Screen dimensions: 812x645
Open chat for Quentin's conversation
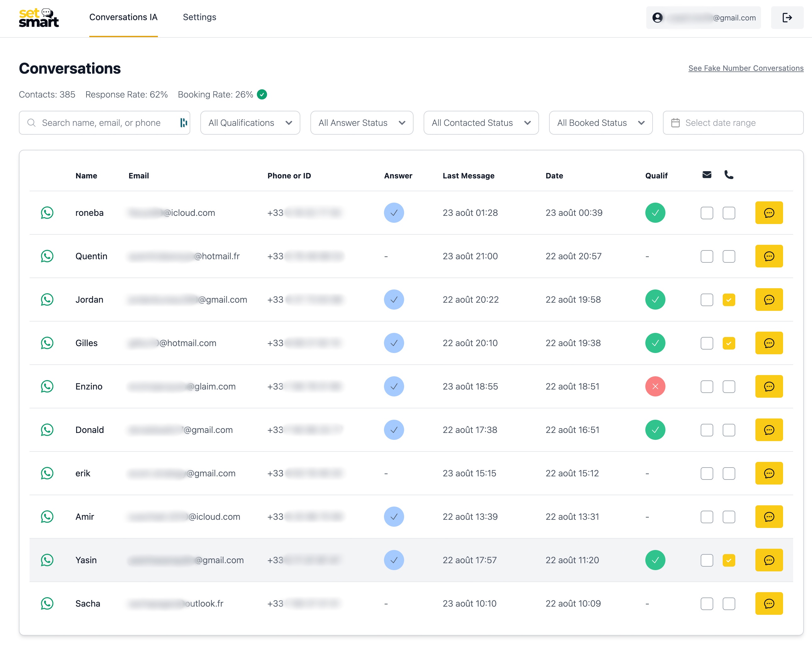(769, 256)
